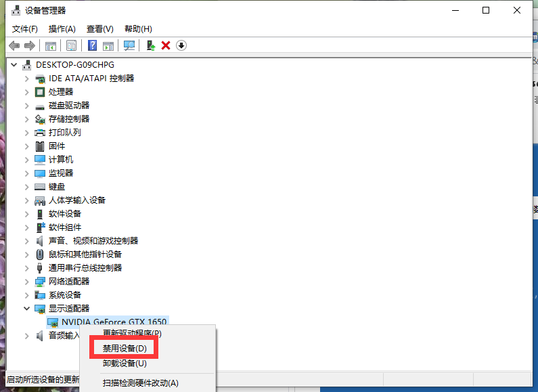Click the NVIDIA GeForce GTX 1650 device icon
The width and height of the screenshot is (538, 392).
(53, 322)
